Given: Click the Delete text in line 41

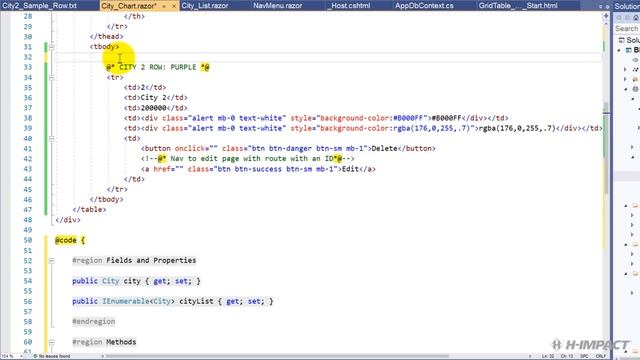Looking at the screenshot, I should [x=384, y=149].
